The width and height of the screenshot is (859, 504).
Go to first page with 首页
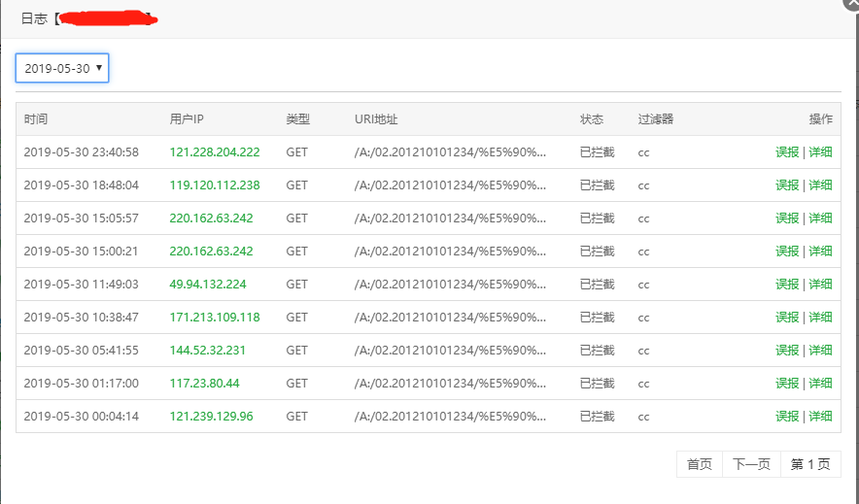tap(700, 464)
